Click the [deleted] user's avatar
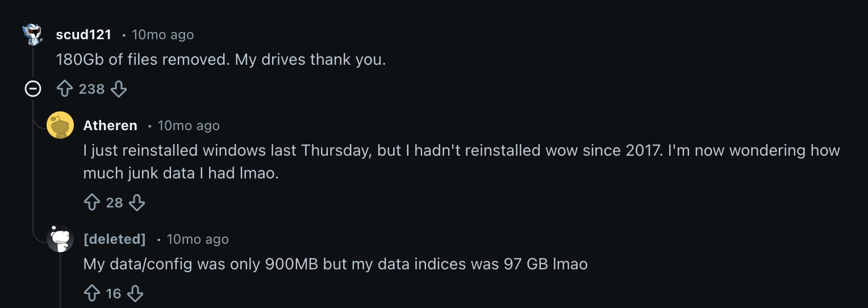 tap(60, 239)
